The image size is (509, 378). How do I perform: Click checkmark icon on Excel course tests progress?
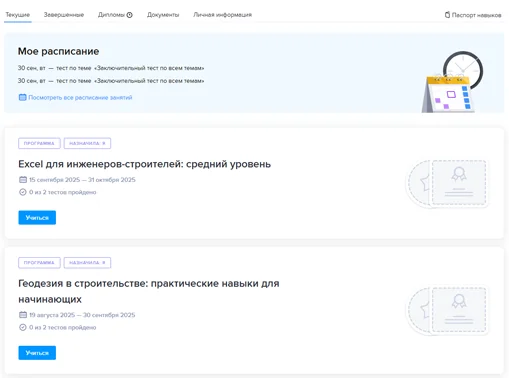pos(23,192)
